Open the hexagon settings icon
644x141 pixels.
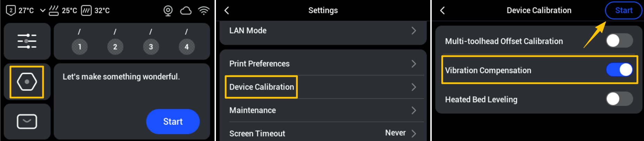click(x=27, y=82)
